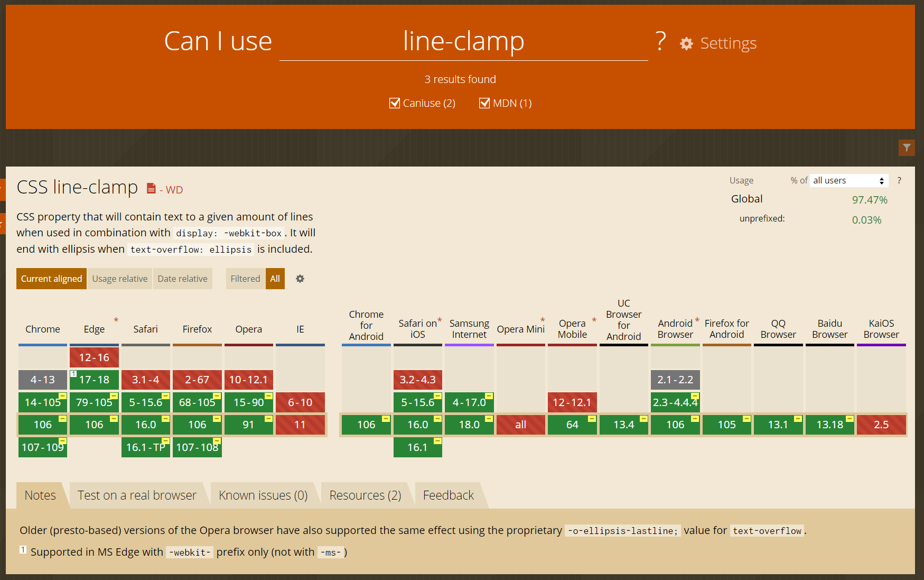The image size is (924, 580).
Task: Click footnote 1 marker on Edge 17-18
Action: pos(73,373)
